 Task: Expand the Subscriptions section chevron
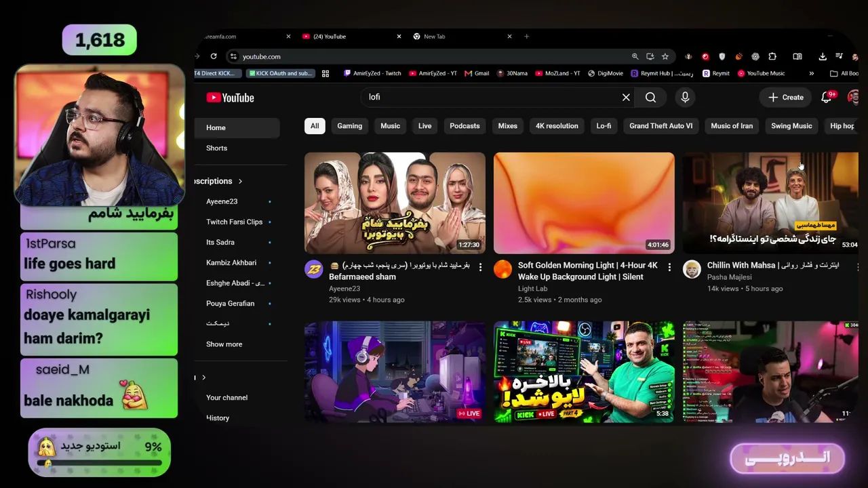click(x=240, y=181)
